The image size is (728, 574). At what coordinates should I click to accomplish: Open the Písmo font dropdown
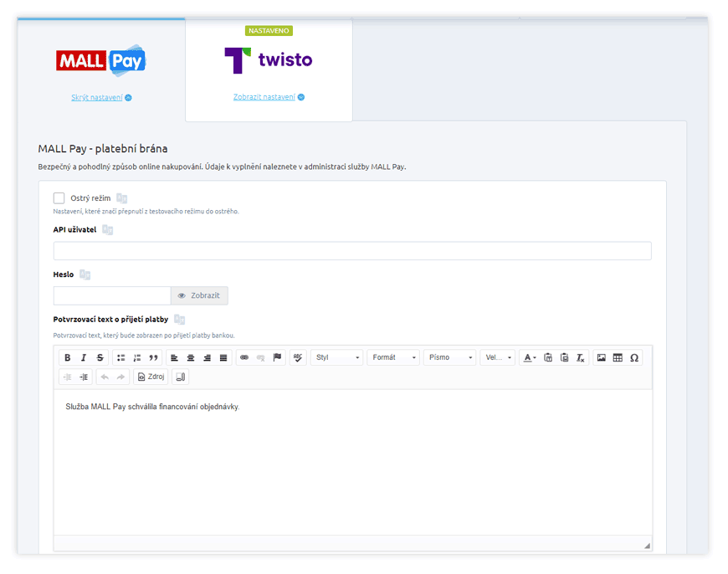(x=449, y=357)
